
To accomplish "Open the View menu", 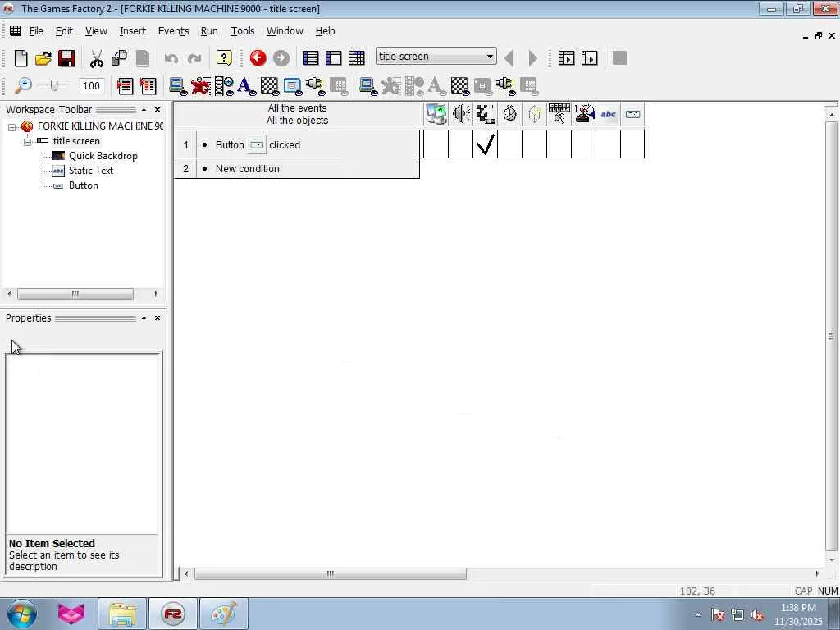I will coord(96,31).
